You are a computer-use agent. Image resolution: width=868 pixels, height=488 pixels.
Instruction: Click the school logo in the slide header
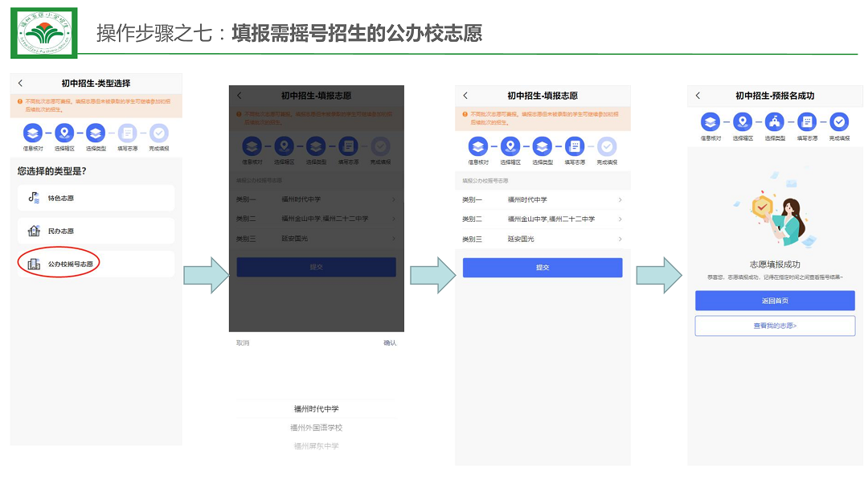[x=44, y=33]
